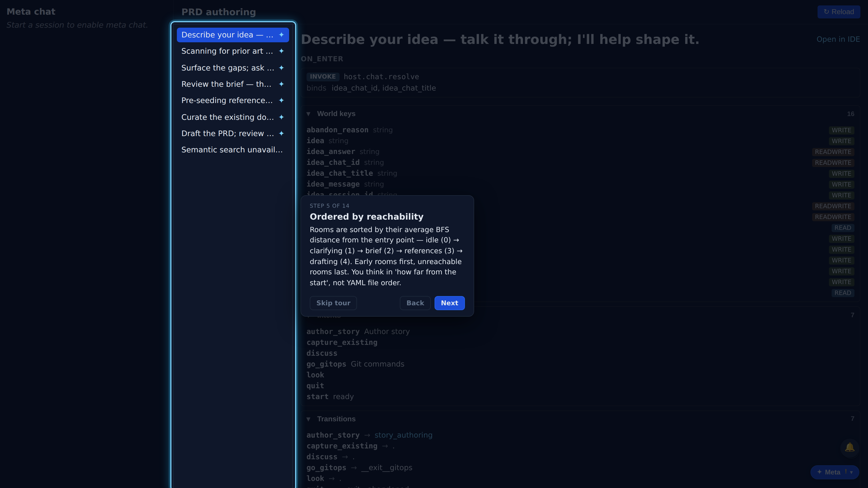The width and height of the screenshot is (868, 488).
Task: Select Draft the PRD room
Action: click(233, 133)
